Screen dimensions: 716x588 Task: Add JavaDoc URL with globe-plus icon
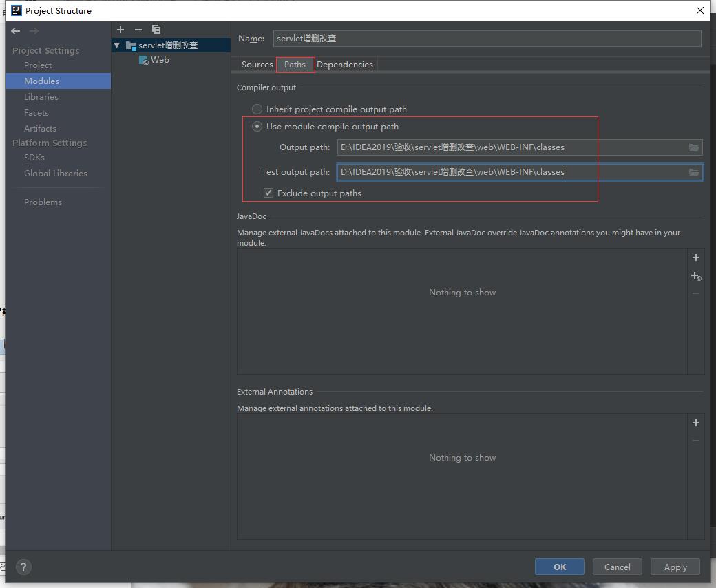(x=695, y=276)
